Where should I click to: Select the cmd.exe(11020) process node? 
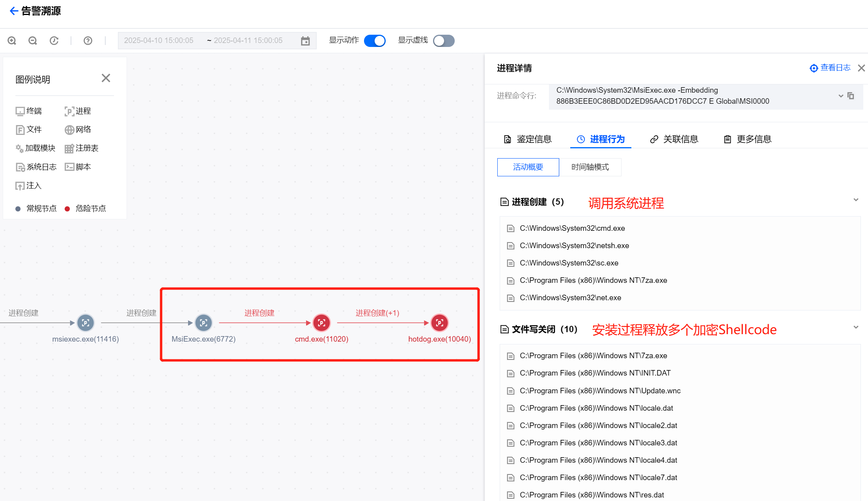pos(321,323)
